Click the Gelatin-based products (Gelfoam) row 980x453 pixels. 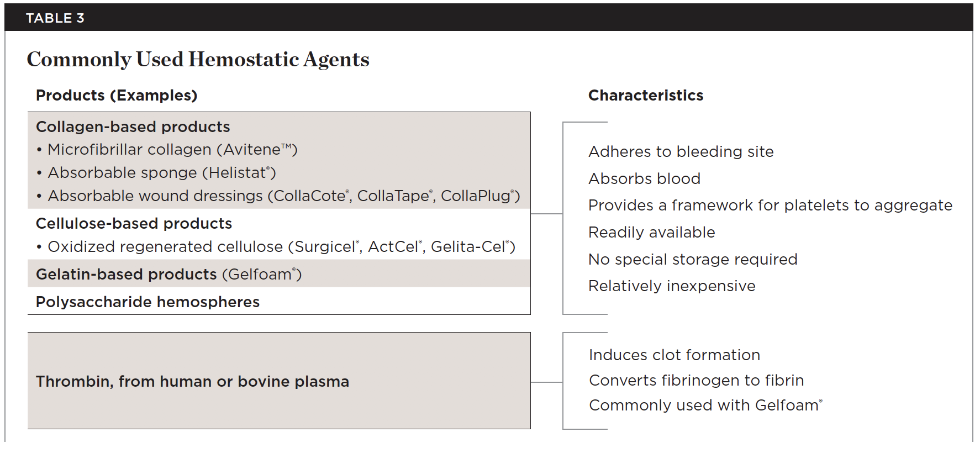click(x=168, y=275)
